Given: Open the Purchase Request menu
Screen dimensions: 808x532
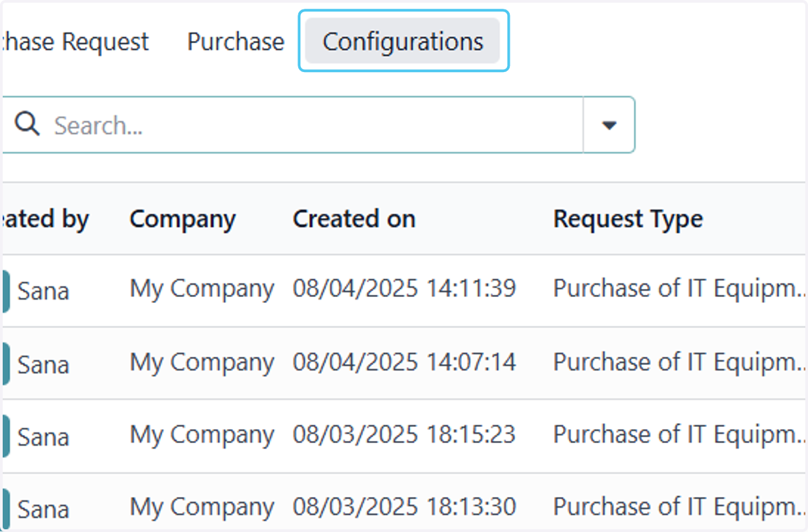Looking at the screenshot, I should pyautogui.click(x=74, y=41).
